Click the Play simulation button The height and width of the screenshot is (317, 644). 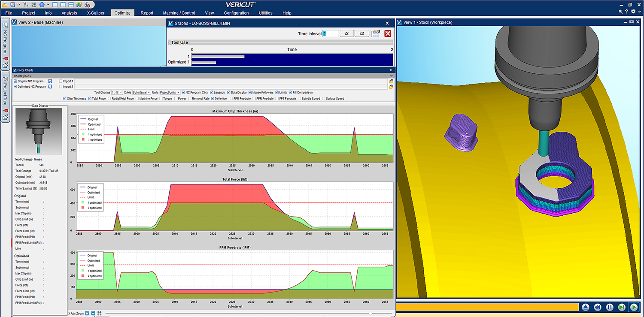pyautogui.click(x=633, y=307)
